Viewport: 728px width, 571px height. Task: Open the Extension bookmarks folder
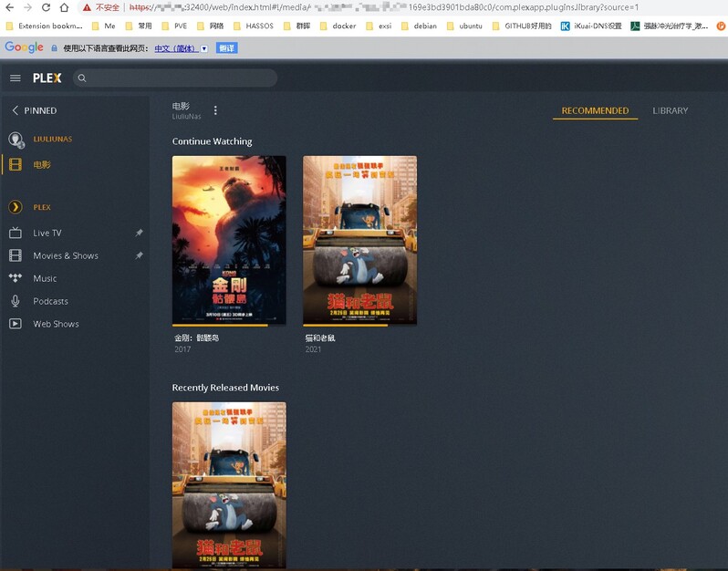(x=44, y=26)
